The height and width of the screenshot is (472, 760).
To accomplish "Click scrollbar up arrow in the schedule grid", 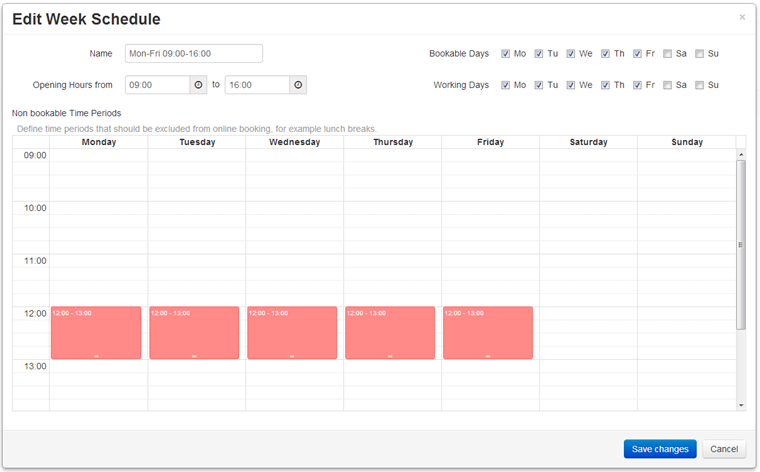I will click(x=741, y=155).
